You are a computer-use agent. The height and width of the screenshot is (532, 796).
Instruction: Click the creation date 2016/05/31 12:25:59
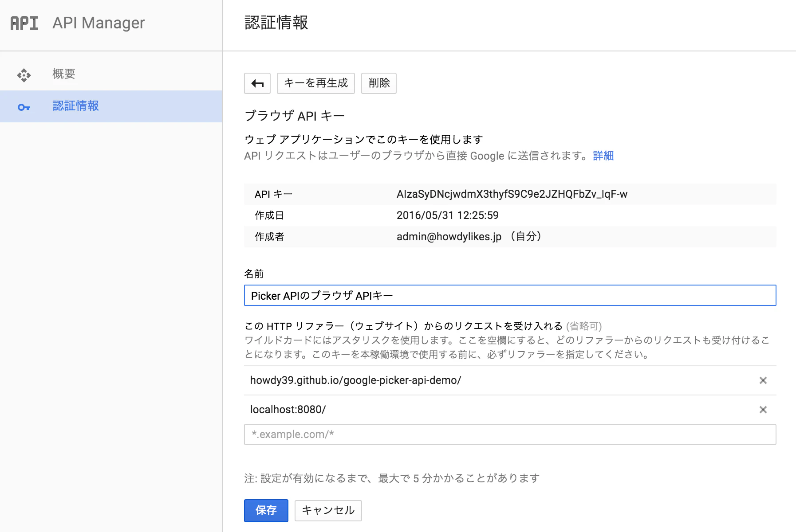click(448, 215)
